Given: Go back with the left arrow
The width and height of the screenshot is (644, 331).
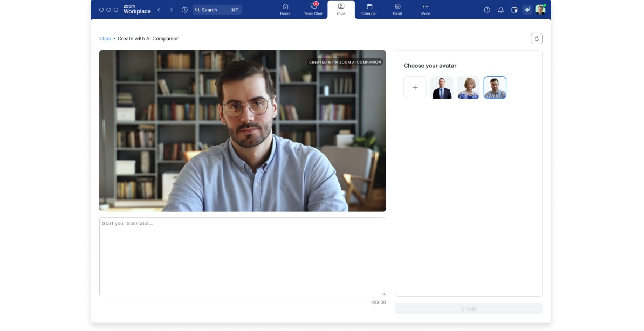Looking at the screenshot, I should 159,10.
